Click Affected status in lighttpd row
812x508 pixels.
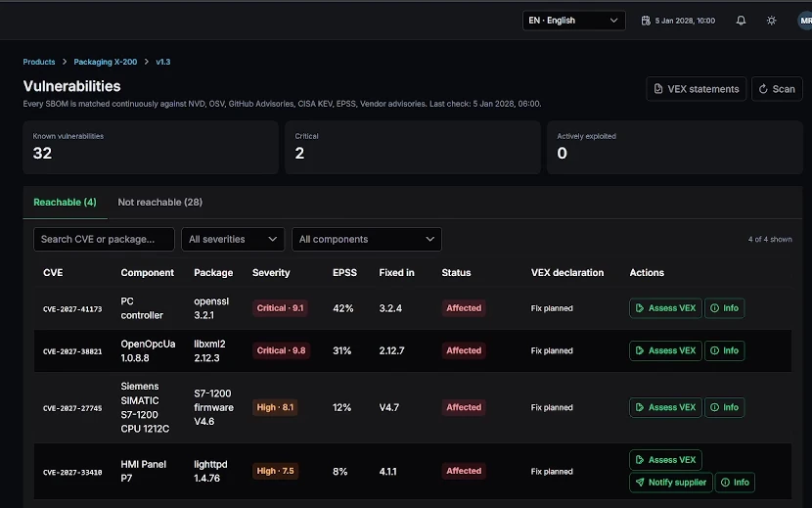click(x=464, y=471)
